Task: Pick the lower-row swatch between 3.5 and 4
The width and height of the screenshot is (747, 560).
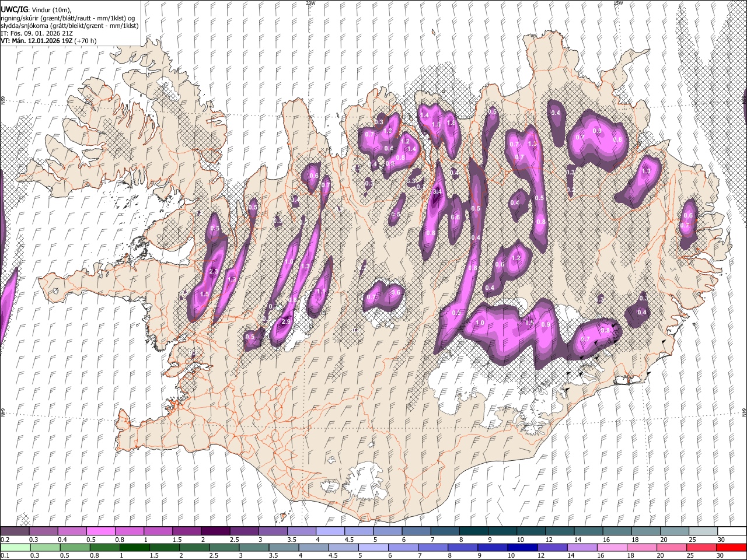Action: coord(284,547)
